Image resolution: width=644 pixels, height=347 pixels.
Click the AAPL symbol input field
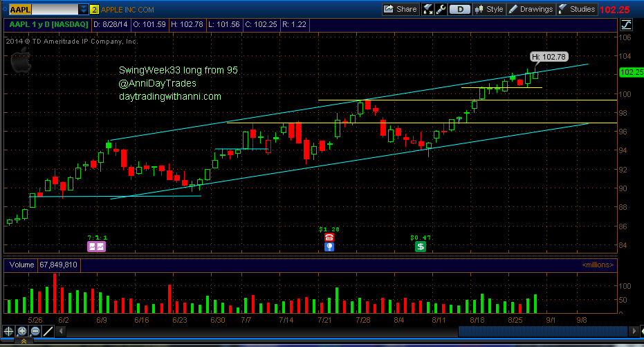coord(44,9)
